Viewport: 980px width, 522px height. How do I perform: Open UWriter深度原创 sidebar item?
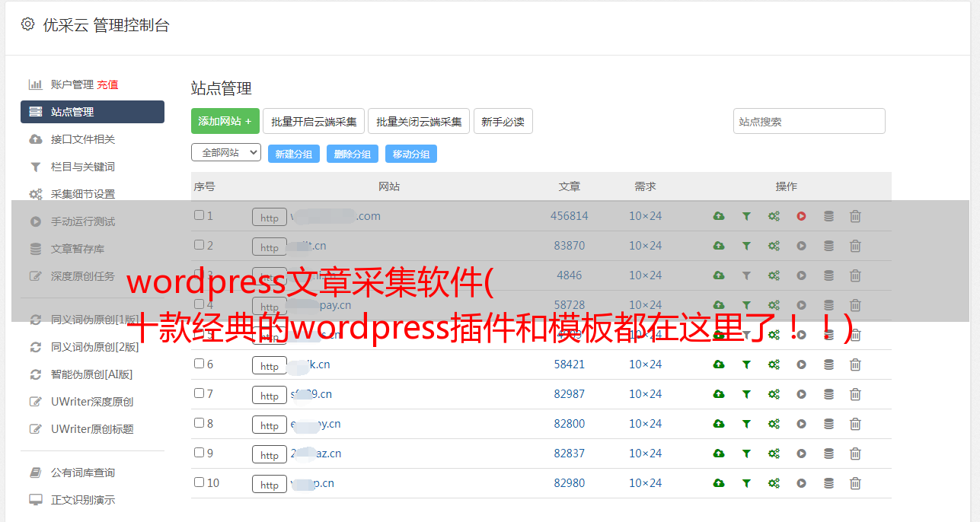coord(92,402)
